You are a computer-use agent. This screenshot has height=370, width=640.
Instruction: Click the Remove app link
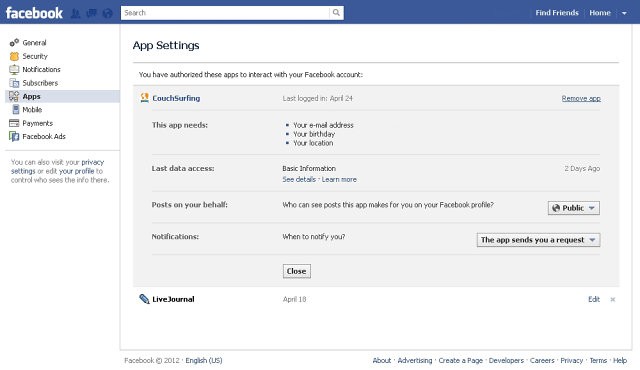[x=581, y=98]
